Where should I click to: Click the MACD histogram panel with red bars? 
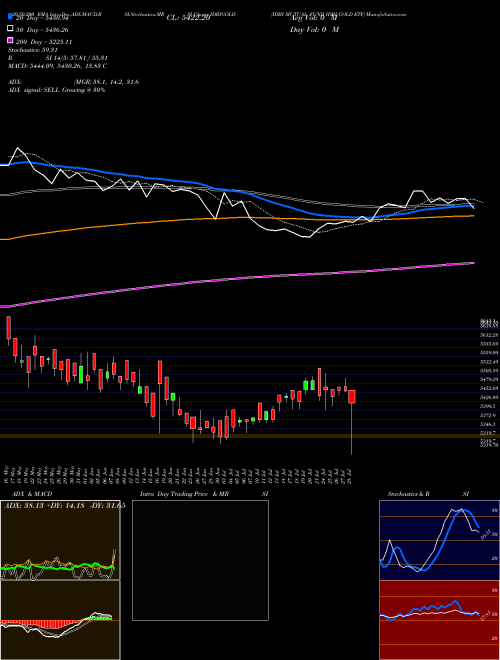pos(60,620)
